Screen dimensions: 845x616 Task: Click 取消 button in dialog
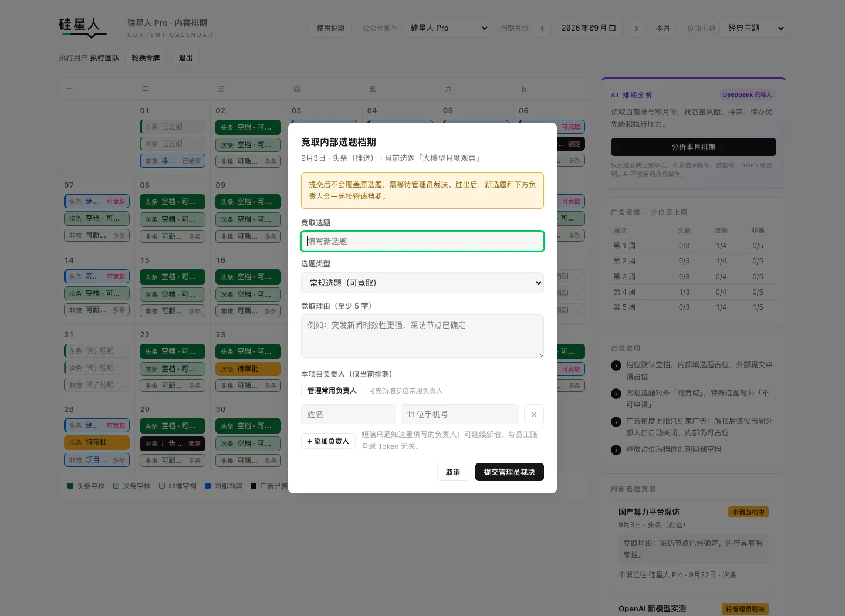(x=453, y=472)
